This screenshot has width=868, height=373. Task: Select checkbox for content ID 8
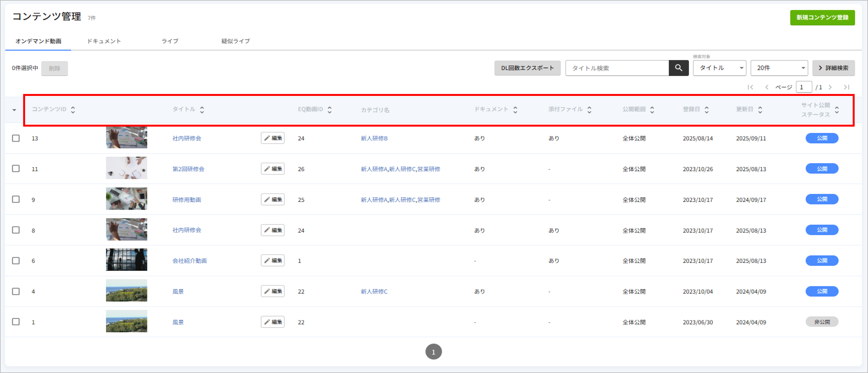[16, 230]
